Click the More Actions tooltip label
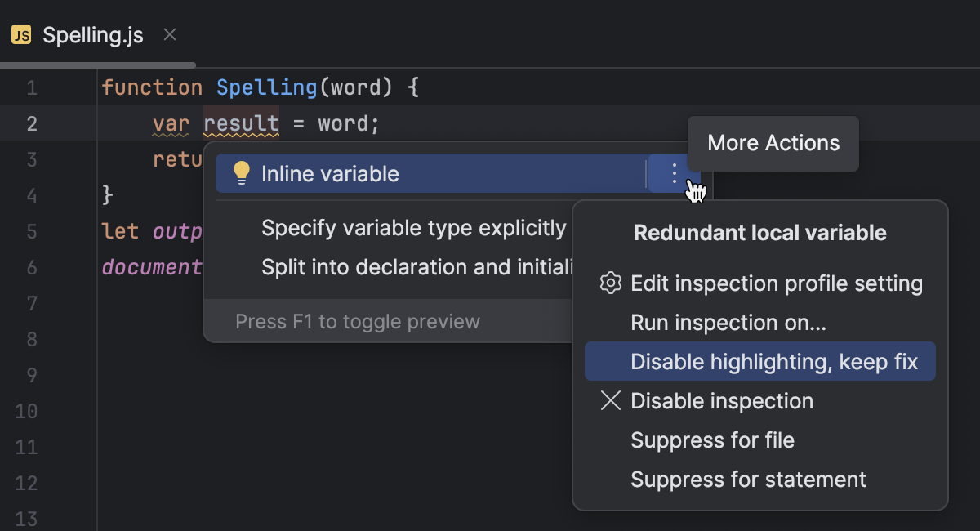Screen dimensions: 980x531 [x=773, y=143]
